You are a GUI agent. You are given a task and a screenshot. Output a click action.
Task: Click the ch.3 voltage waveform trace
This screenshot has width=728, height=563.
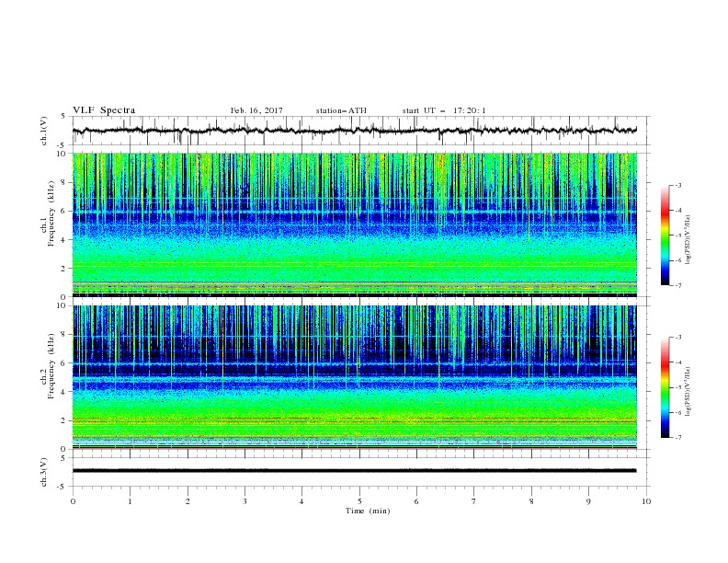pos(354,471)
